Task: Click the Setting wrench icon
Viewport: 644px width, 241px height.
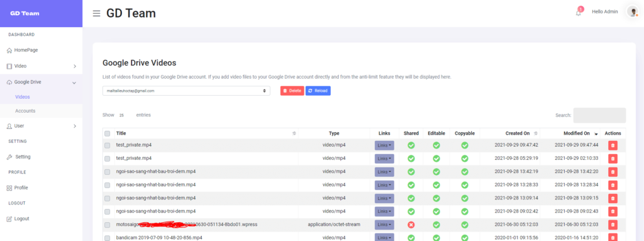Action: [x=9, y=157]
